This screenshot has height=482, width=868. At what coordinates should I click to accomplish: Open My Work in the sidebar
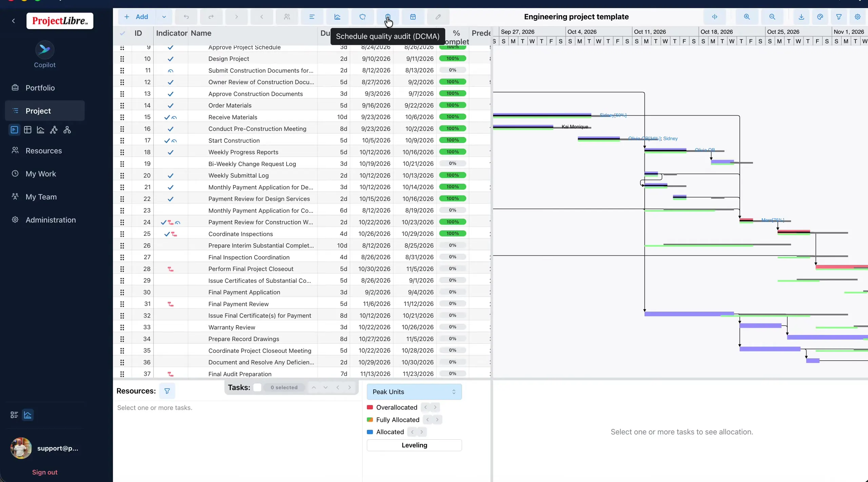(x=45, y=174)
